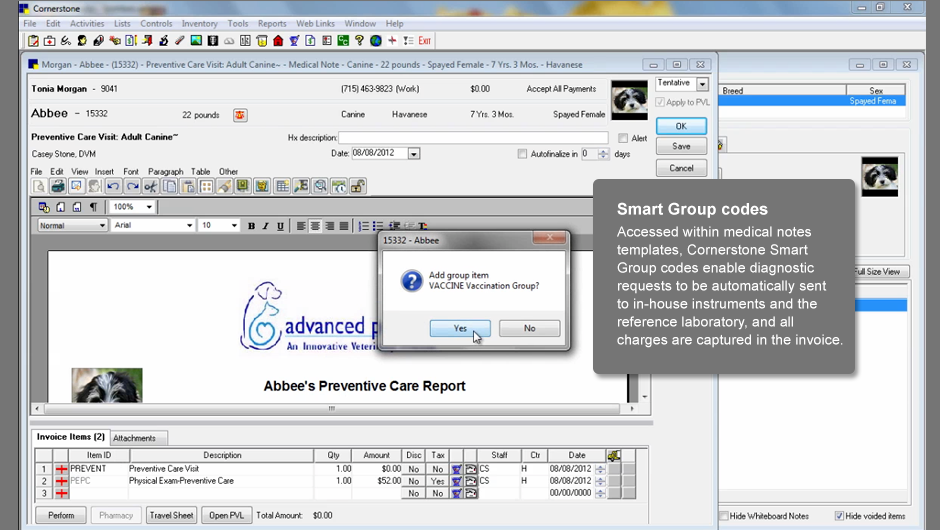
Task: Align text left
Action: tap(300, 226)
